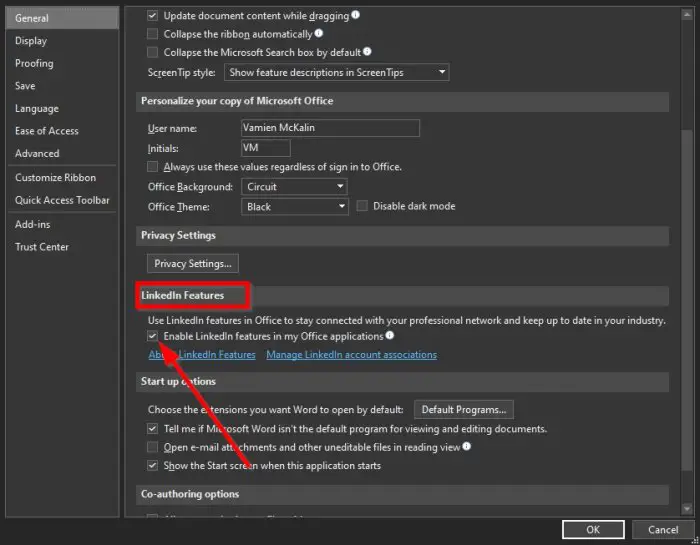Open the Office Theme dropdown showing Black
The height and width of the screenshot is (545, 700).
point(295,207)
